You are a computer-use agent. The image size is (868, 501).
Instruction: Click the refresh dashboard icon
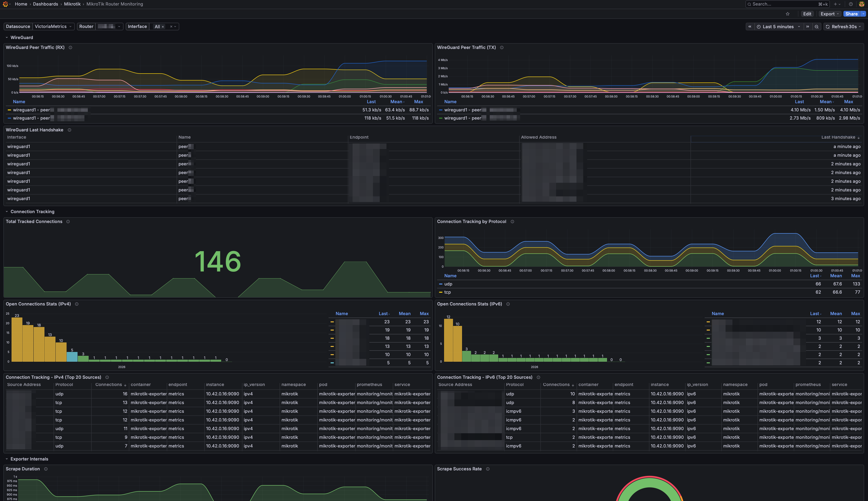(828, 27)
